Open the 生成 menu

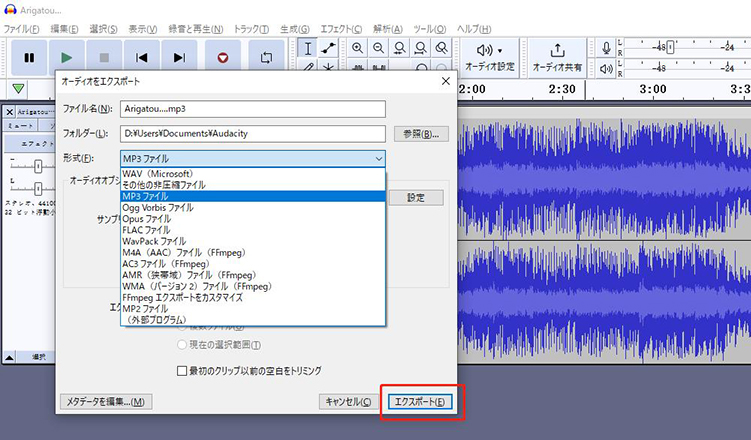[x=295, y=29]
